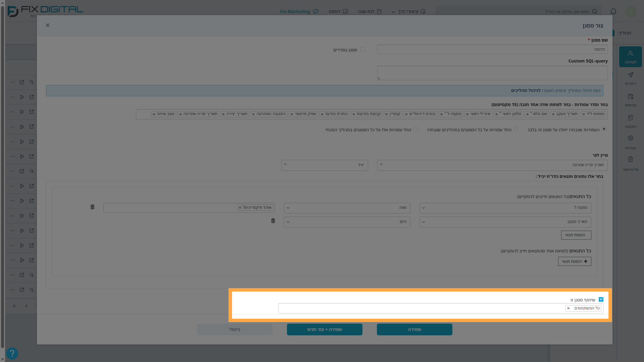The height and width of the screenshot is (362, 644).
Task: Click the blue help question mark icon
Action: [x=12, y=353]
